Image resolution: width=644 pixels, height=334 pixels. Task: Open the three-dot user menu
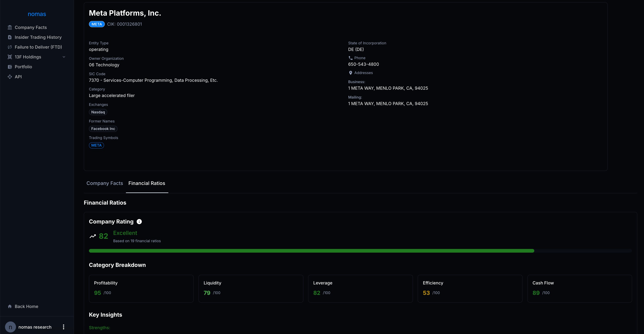click(64, 327)
